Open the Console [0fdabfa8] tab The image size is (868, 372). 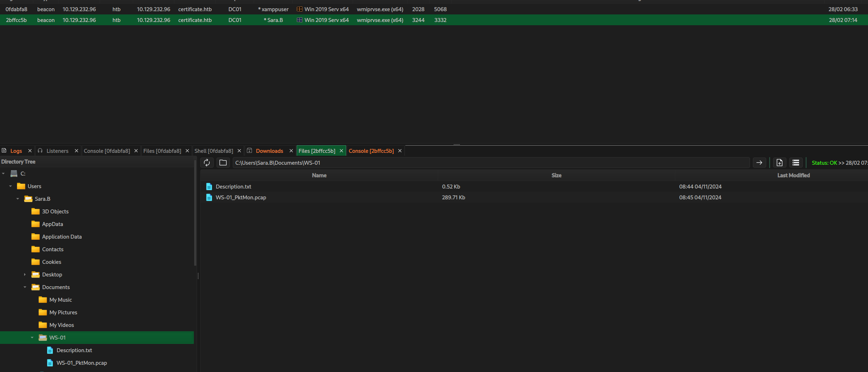click(107, 151)
